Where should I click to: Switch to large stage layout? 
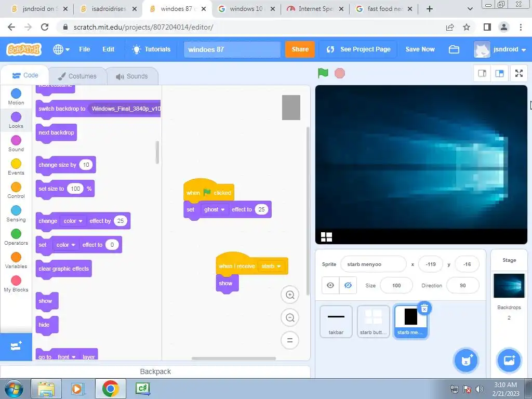(499, 73)
